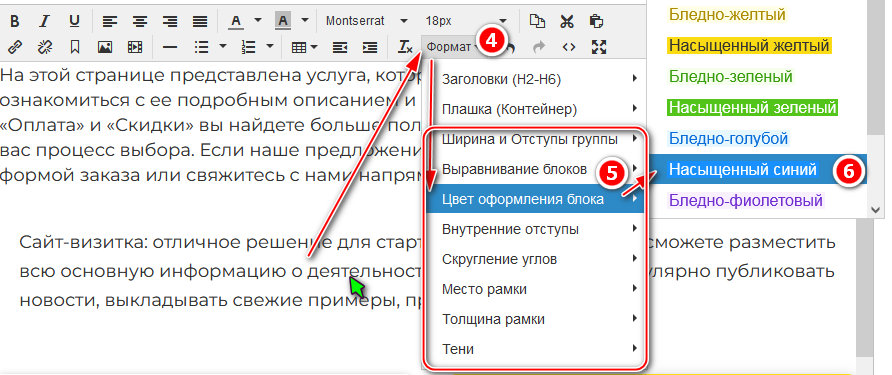Viewport: 892px width, 375px height.
Task: Copy selection with the copy icon
Action: click(x=537, y=22)
